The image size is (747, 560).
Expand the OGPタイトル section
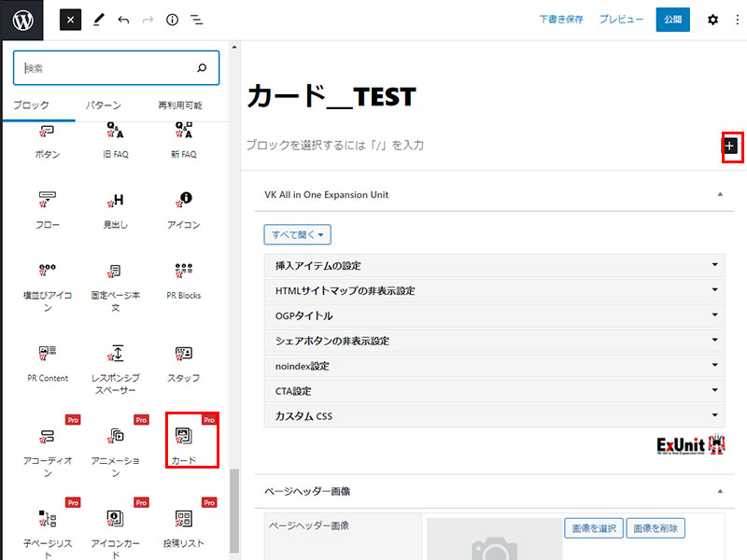(494, 316)
